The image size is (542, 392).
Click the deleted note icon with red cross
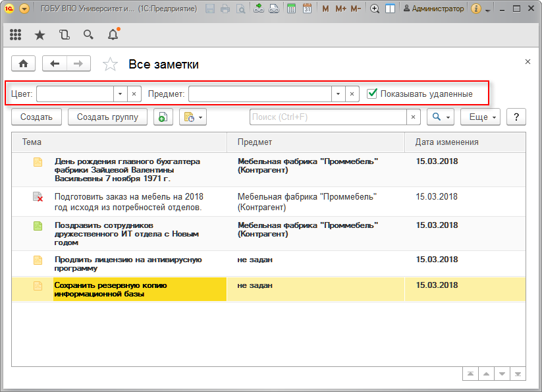point(38,197)
